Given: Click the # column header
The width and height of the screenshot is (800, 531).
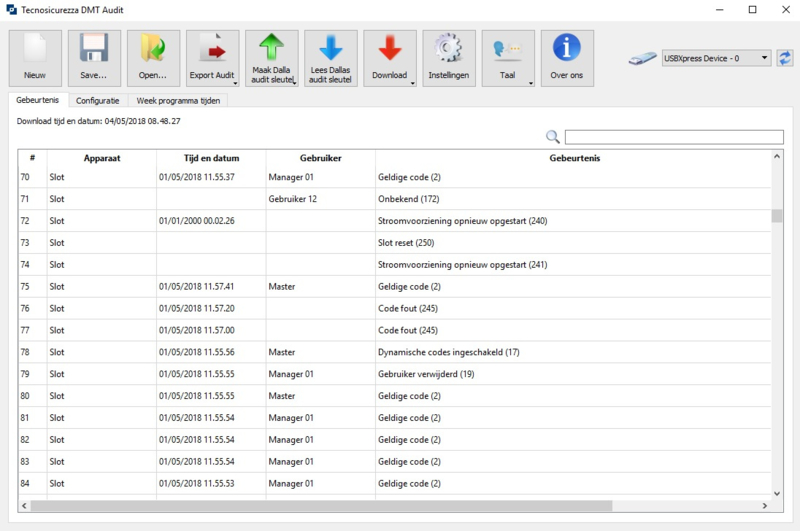Looking at the screenshot, I should point(33,158).
